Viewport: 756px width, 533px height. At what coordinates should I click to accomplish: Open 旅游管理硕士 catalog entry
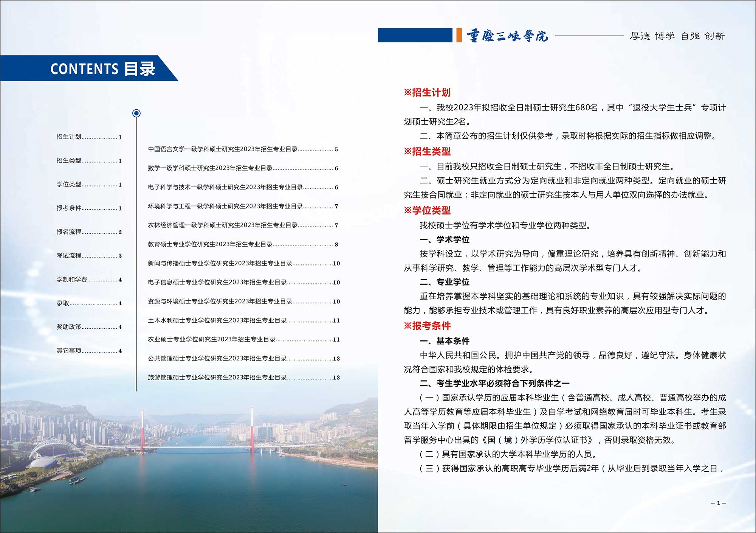(x=244, y=378)
